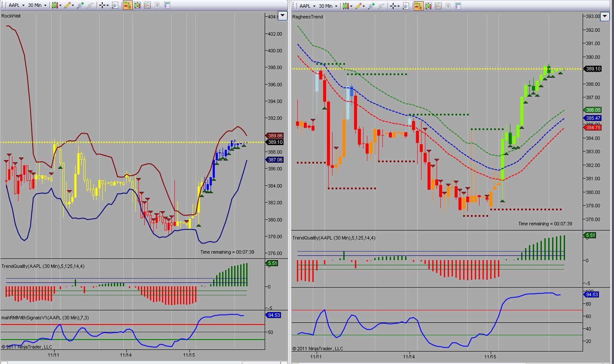This screenshot has width=614, height=364.
Task: Click the 389.86 price marker in RockWell chart
Action: tap(275, 136)
